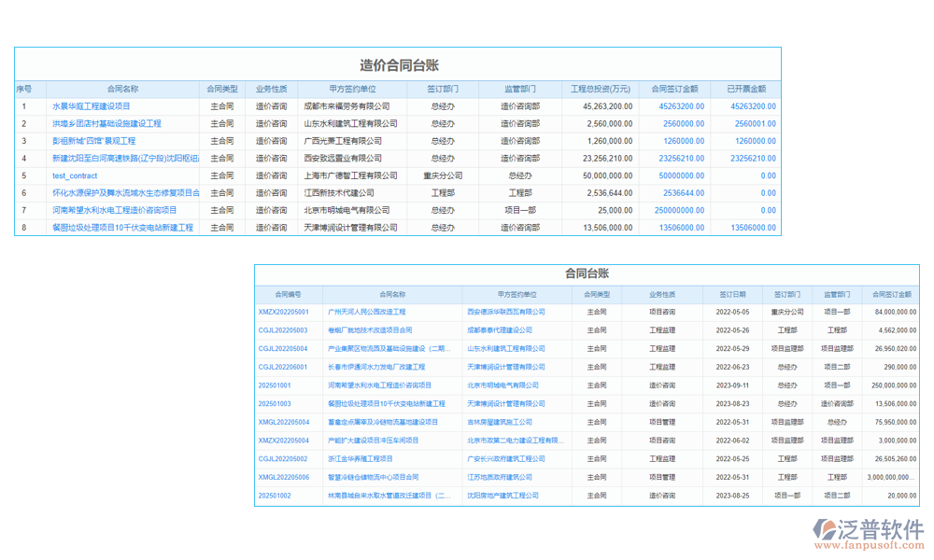
Task: Open 影祖新城"四馆"景观工程 contract
Action: (x=93, y=141)
